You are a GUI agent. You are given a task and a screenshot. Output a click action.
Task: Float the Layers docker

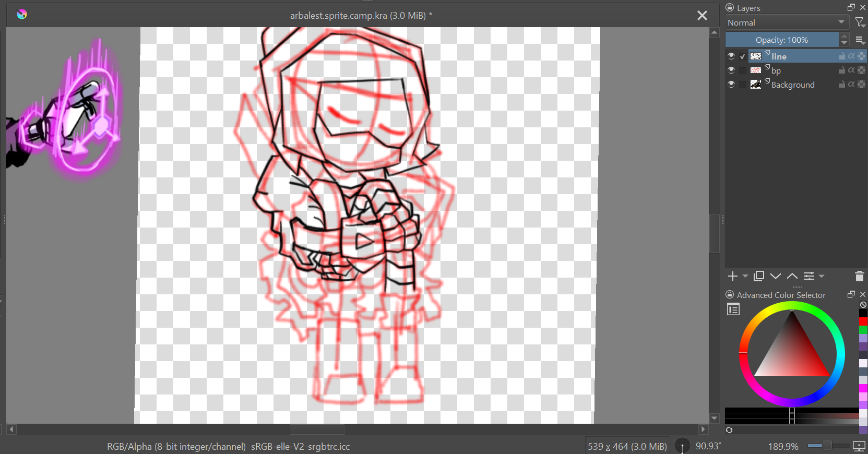tap(851, 7)
